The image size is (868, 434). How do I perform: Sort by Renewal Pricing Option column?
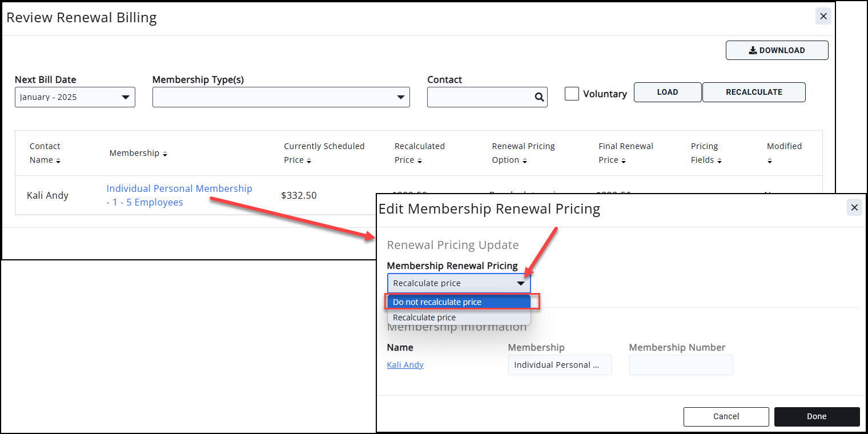[524, 161]
